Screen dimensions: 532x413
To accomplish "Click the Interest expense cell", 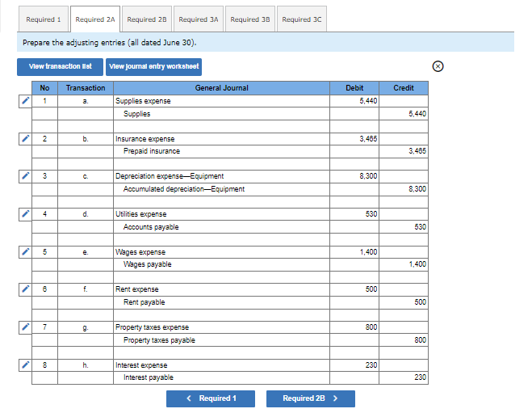I will coord(221,365).
